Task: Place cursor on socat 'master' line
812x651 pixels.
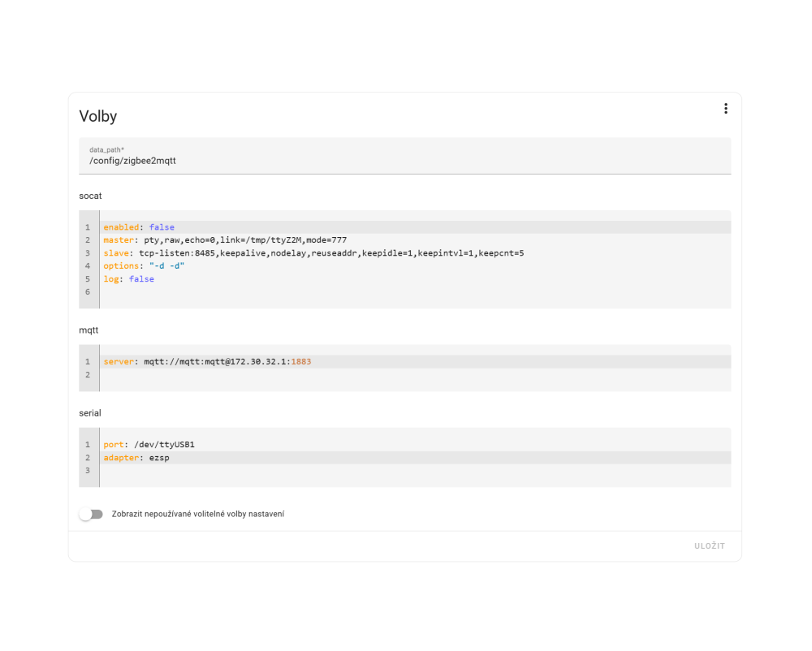Action: pos(225,240)
